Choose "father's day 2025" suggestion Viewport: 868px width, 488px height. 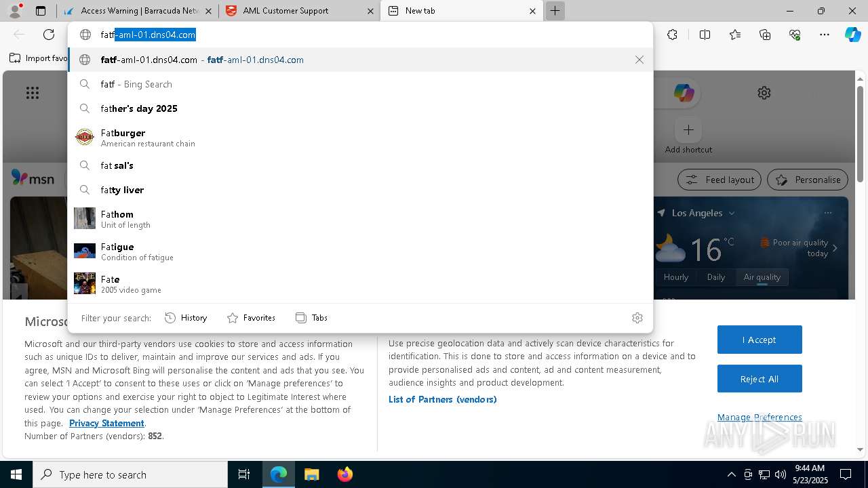pyautogui.click(x=360, y=108)
